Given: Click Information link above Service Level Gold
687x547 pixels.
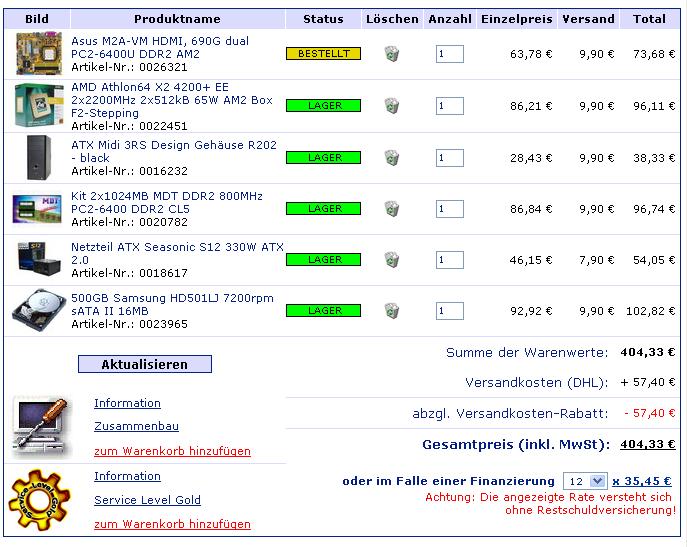Looking at the screenshot, I should [x=127, y=476].
